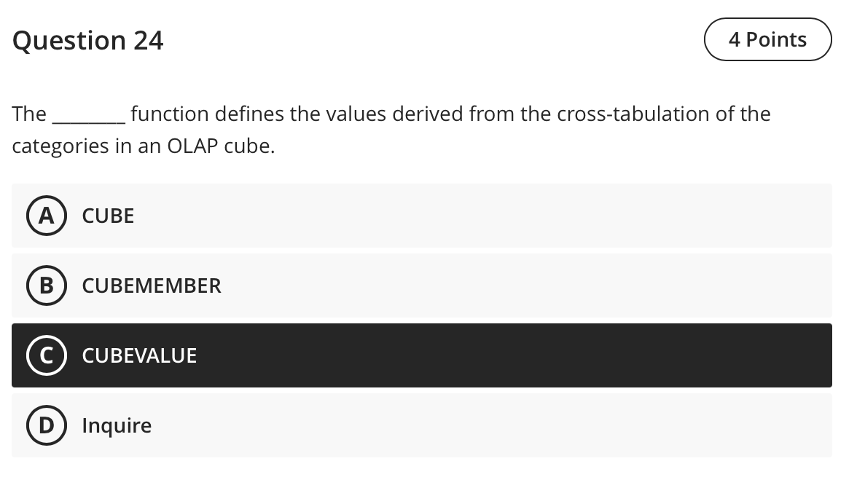Click the circled letter B icon
857x504 pixels.
(47, 286)
